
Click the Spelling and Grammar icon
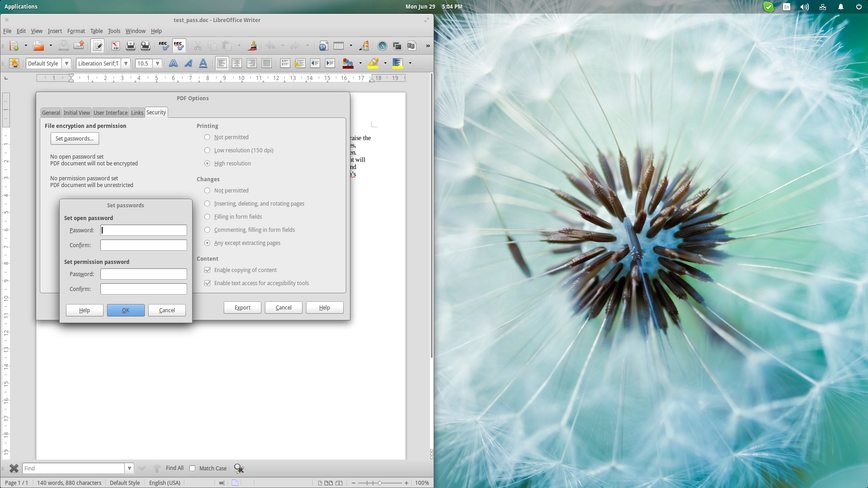(163, 46)
